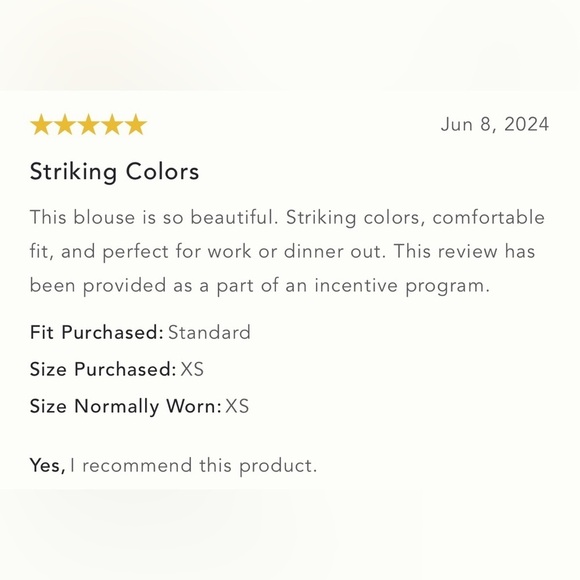The height and width of the screenshot is (580, 580).
Task: Click the XS value beside Size Purchased
Action: 192,369
